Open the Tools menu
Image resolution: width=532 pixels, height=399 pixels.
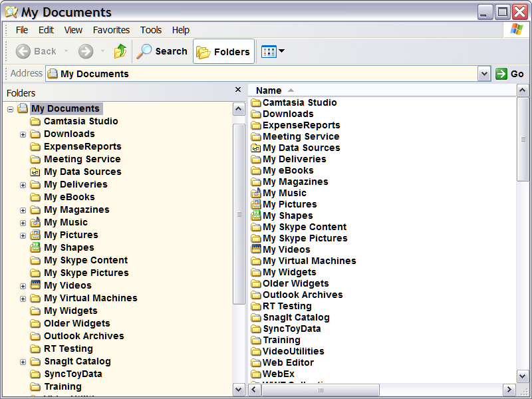[x=150, y=30]
